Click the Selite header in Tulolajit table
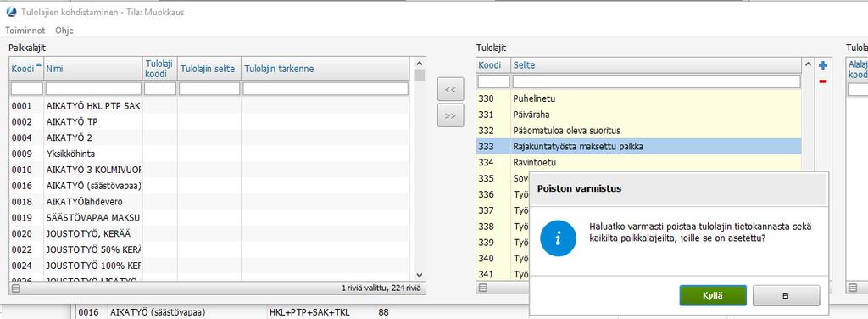Screen dimensions: 868x319 tap(656, 65)
